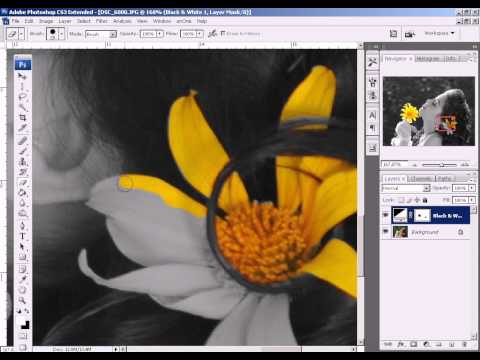Click the Navigator preview thumbnail
This screenshot has width=480, height=360.
coord(429,111)
